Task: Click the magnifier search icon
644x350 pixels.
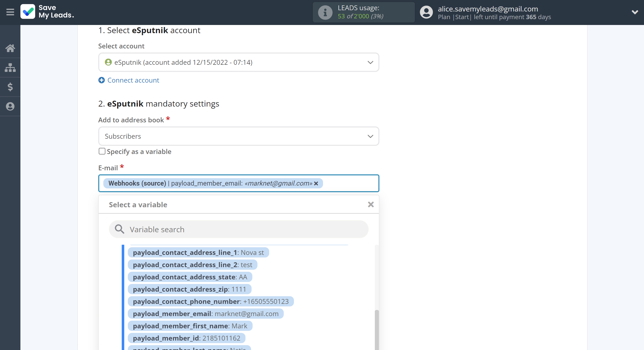Action: [x=119, y=229]
